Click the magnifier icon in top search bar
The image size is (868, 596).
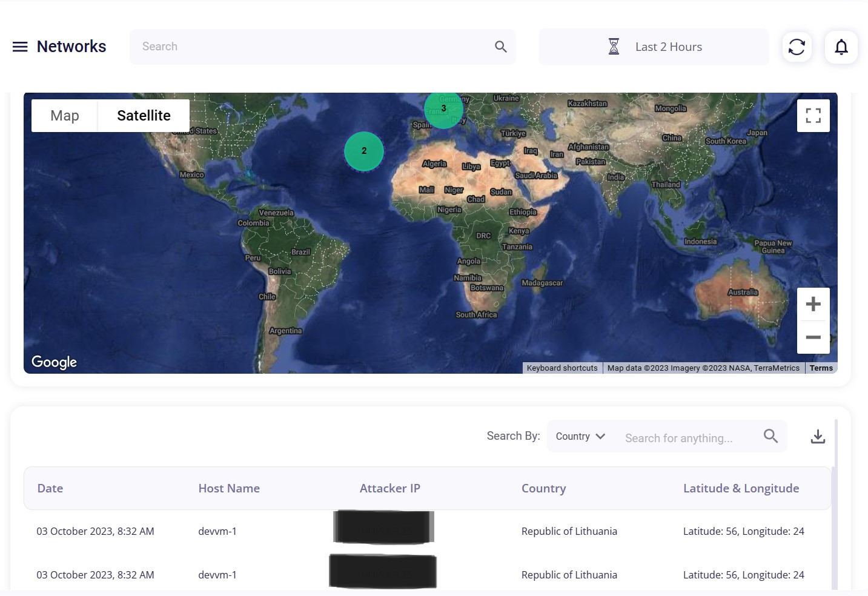point(500,47)
